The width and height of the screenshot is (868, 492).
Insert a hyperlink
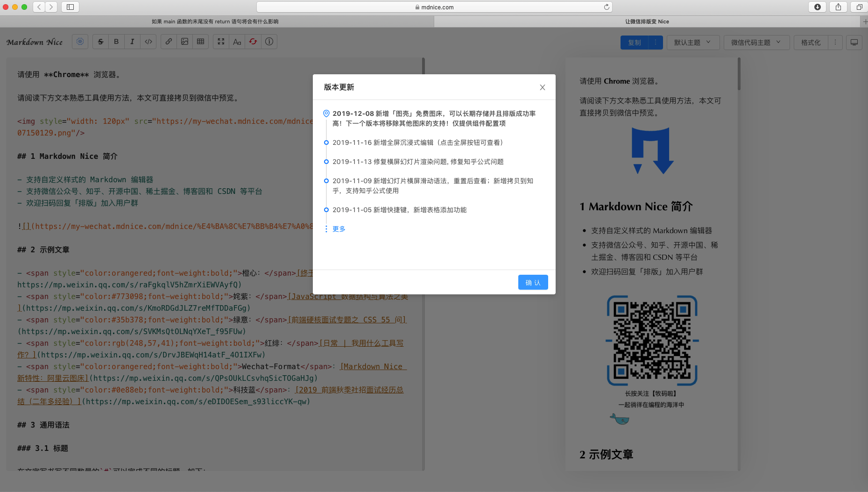tap(169, 42)
